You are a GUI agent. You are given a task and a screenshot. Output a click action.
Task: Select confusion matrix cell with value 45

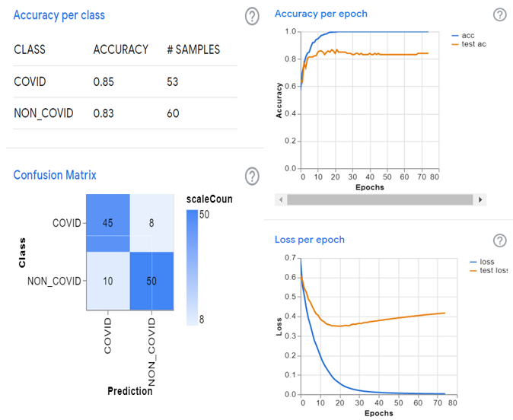click(107, 223)
